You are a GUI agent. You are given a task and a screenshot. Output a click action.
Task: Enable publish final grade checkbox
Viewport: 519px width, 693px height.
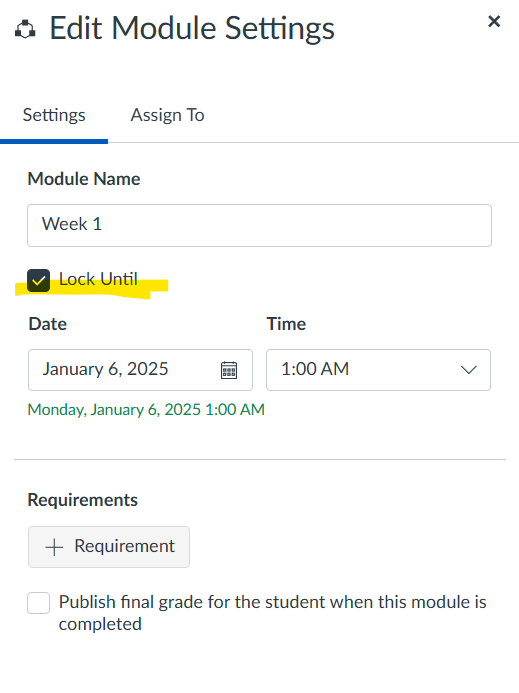click(x=38, y=603)
